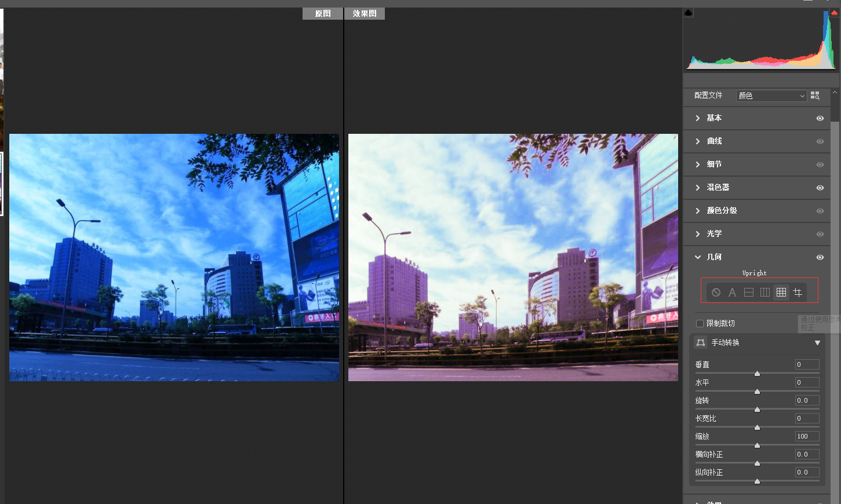Viewport: 841px width, 504px height.
Task: Toggle visibility of the 光学 panel edits
Action: click(820, 234)
